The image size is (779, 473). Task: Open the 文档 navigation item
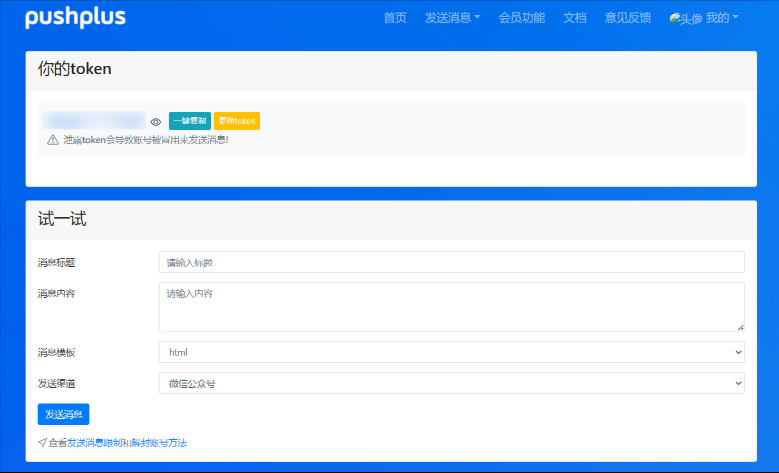pyautogui.click(x=575, y=18)
